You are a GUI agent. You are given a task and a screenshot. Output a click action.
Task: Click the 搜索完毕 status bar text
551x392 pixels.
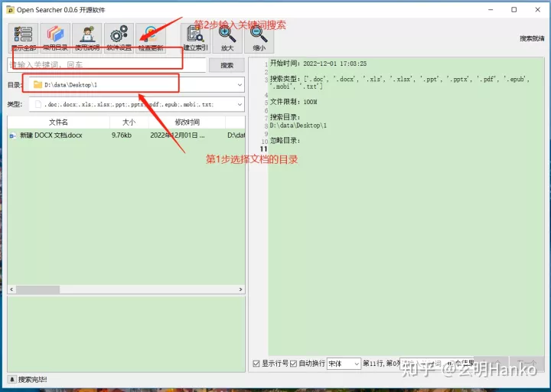point(32,379)
